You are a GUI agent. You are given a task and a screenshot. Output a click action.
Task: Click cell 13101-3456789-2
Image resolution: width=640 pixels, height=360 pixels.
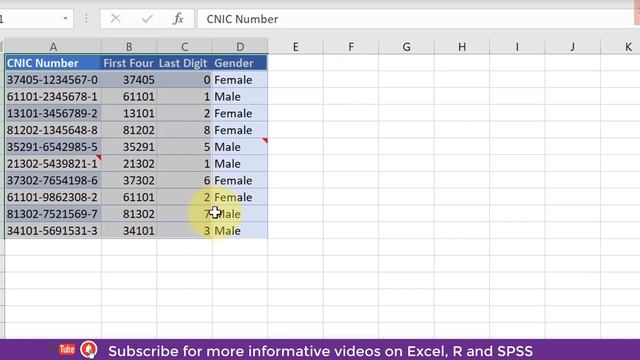53,113
